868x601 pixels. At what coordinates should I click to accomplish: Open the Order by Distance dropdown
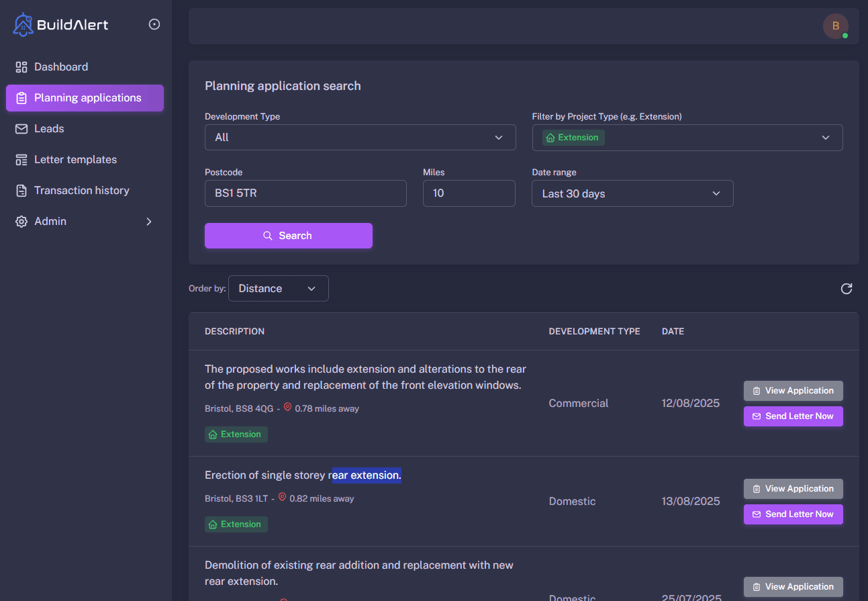[x=278, y=288]
